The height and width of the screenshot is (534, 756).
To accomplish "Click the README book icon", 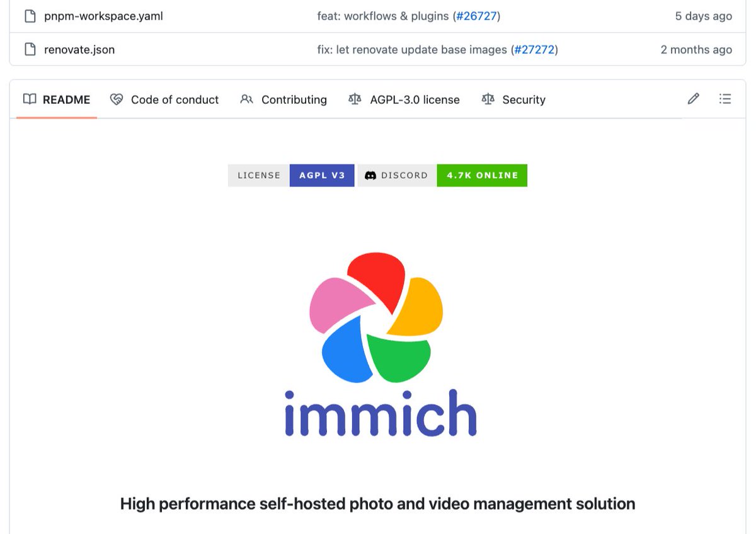I will (x=30, y=99).
